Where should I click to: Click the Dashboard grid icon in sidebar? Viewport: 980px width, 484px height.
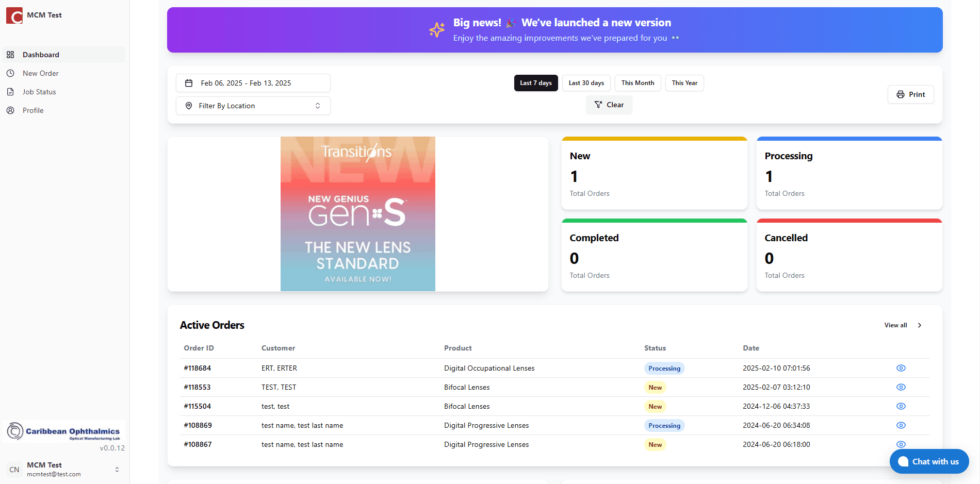click(10, 55)
